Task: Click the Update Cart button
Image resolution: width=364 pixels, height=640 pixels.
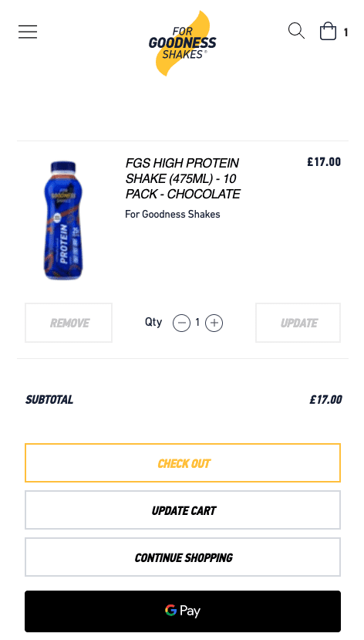Action: (x=183, y=510)
